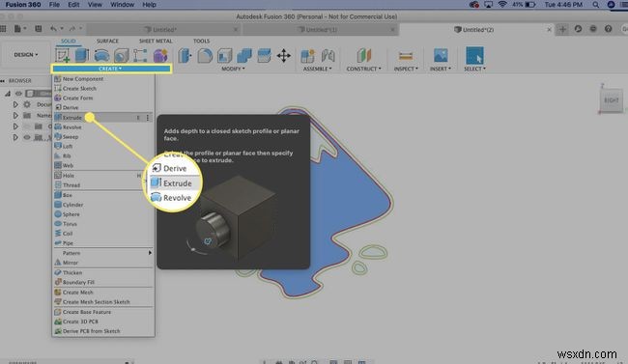Screen dimensions: 628x364
Task: Click the Save icon in quick toolbar
Action: coord(39,29)
